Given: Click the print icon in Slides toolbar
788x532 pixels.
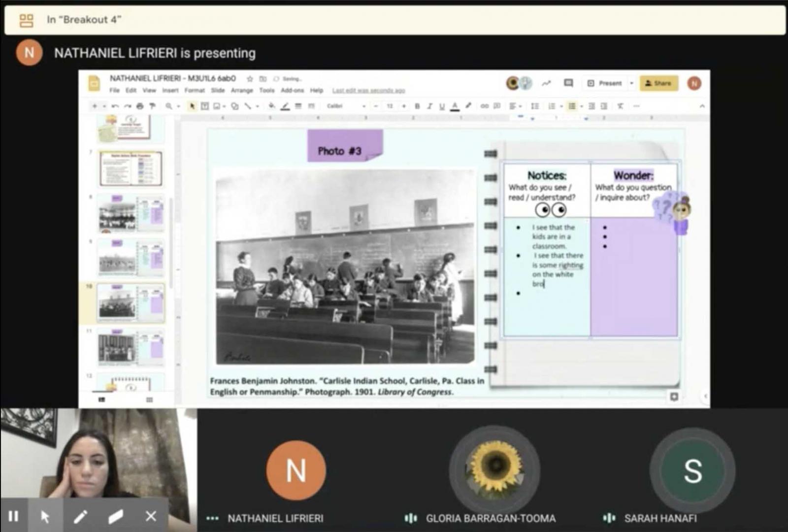Looking at the screenshot, I should click(140, 106).
